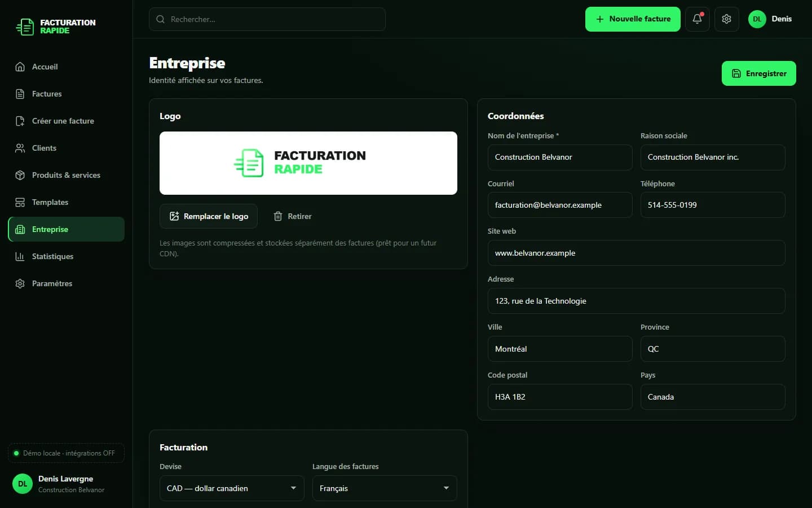812x508 pixels.
Task: Click the Démo locale status badge
Action: [67, 453]
